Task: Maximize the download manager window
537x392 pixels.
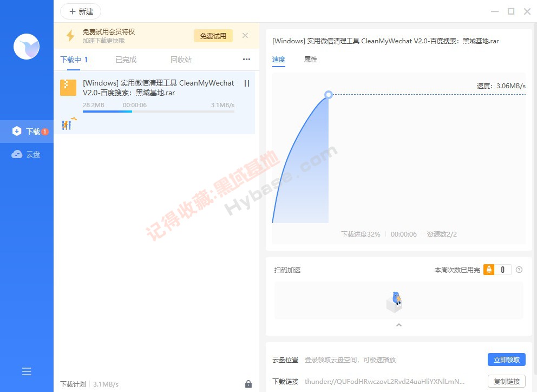Action: (511, 12)
